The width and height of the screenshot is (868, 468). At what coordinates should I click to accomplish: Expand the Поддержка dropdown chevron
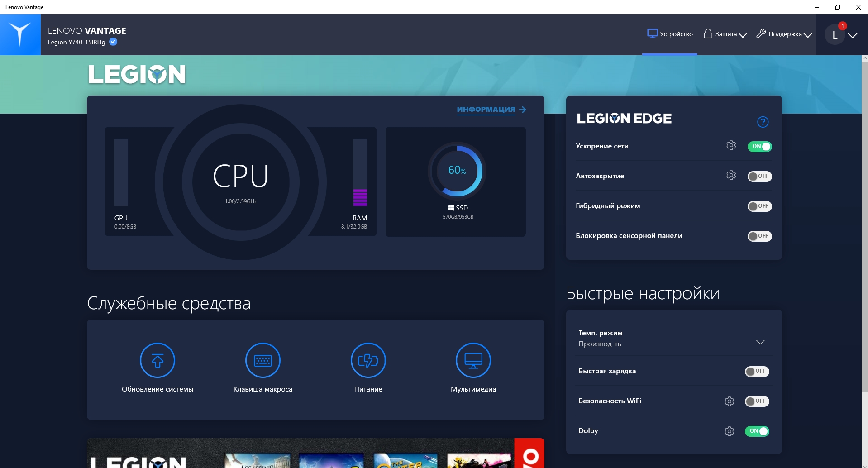pyautogui.click(x=808, y=35)
